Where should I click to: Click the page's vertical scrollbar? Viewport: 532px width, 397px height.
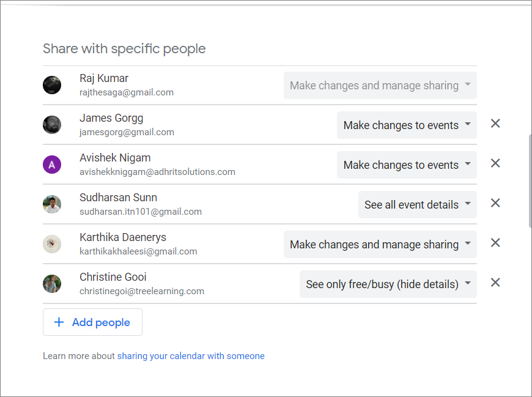pos(529,181)
